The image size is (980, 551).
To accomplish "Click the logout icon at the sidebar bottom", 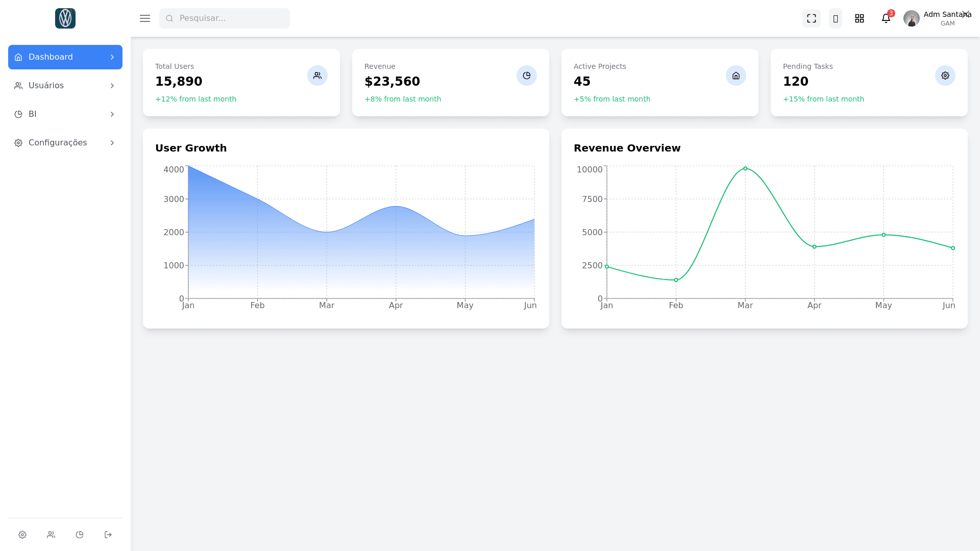I will click(108, 535).
